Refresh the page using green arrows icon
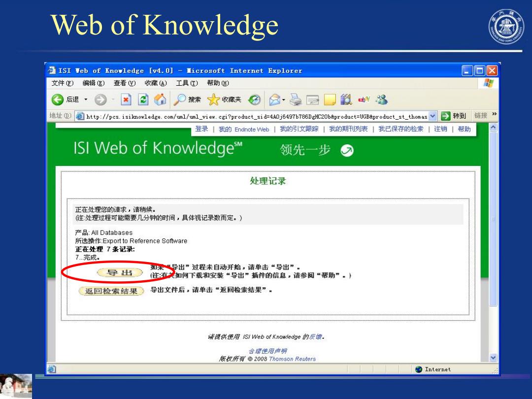This screenshot has height=399, width=532. (143, 100)
